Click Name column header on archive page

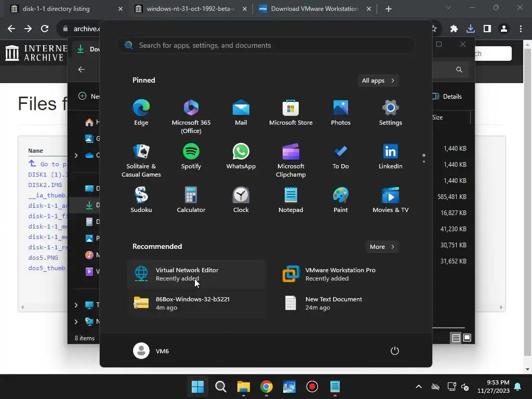[36, 151]
